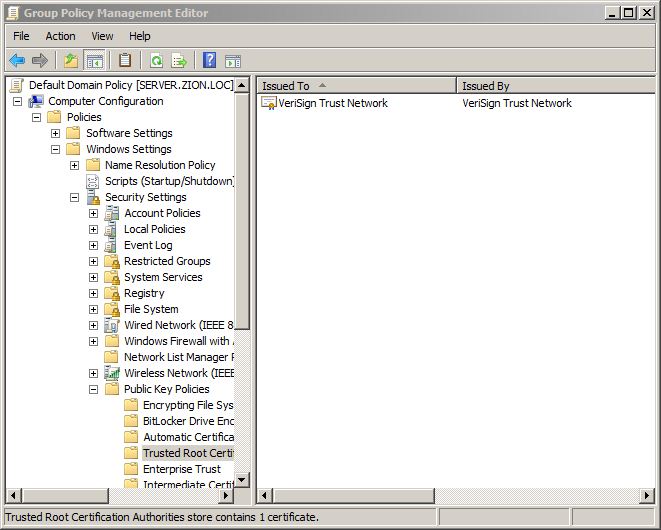The width and height of the screenshot is (661, 530).
Task: Select Enterprise Trust in the tree
Action: point(181,469)
